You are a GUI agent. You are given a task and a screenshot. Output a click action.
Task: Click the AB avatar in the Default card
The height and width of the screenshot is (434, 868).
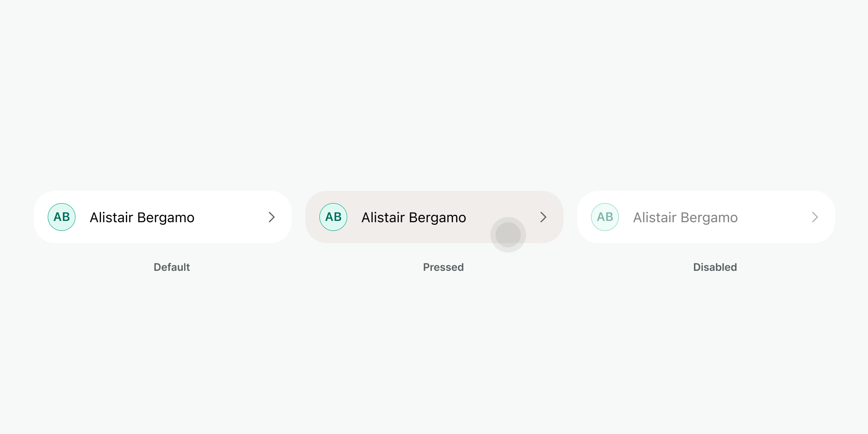click(62, 217)
